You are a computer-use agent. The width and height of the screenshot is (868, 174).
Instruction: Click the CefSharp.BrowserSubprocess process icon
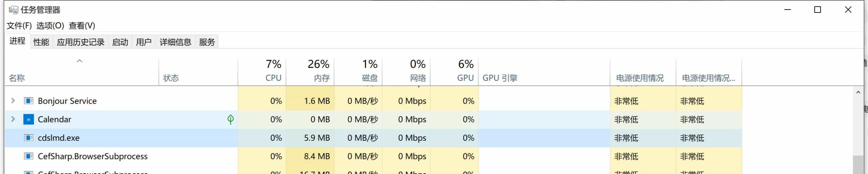tap(28, 156)
